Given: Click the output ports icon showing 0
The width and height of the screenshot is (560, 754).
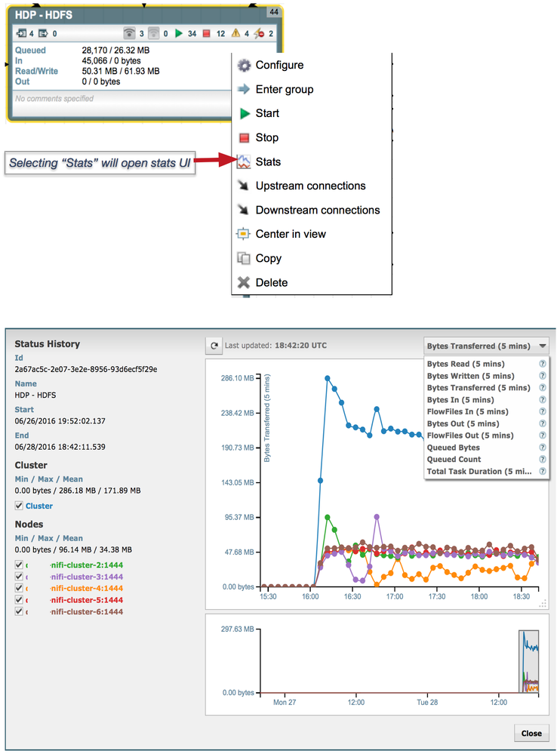Looking at the screenshot, I should point(43,33).
